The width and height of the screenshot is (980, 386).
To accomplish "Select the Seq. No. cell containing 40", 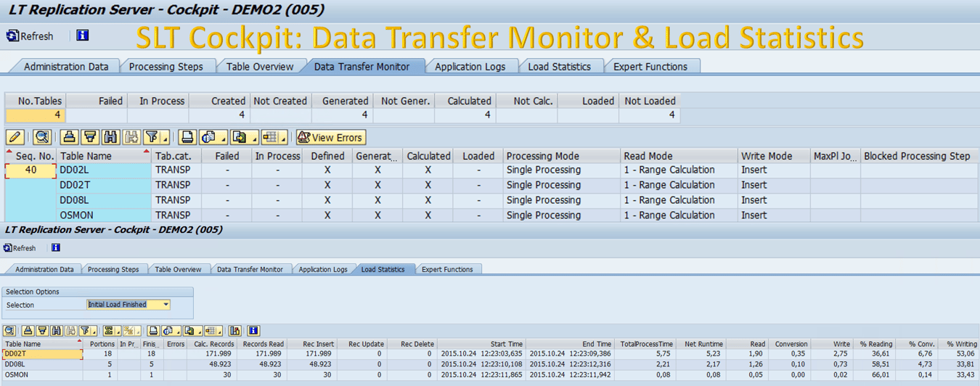I will click(x=31, y=170).
